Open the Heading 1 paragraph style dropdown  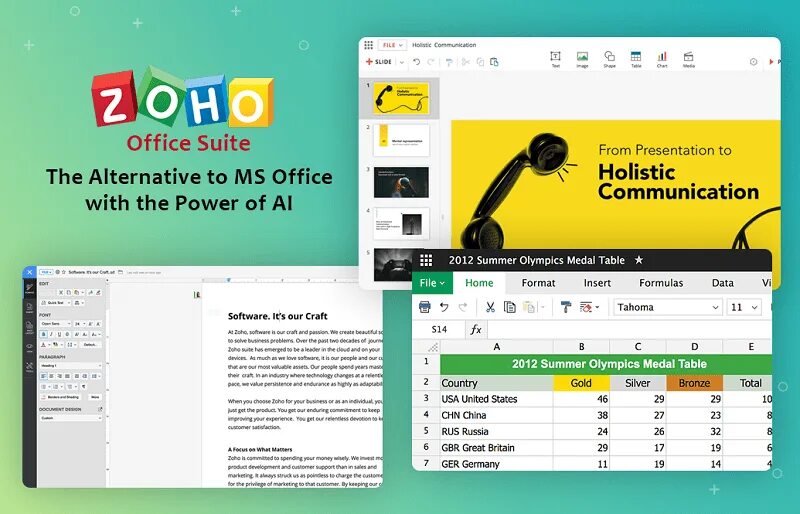pos(71,366)
